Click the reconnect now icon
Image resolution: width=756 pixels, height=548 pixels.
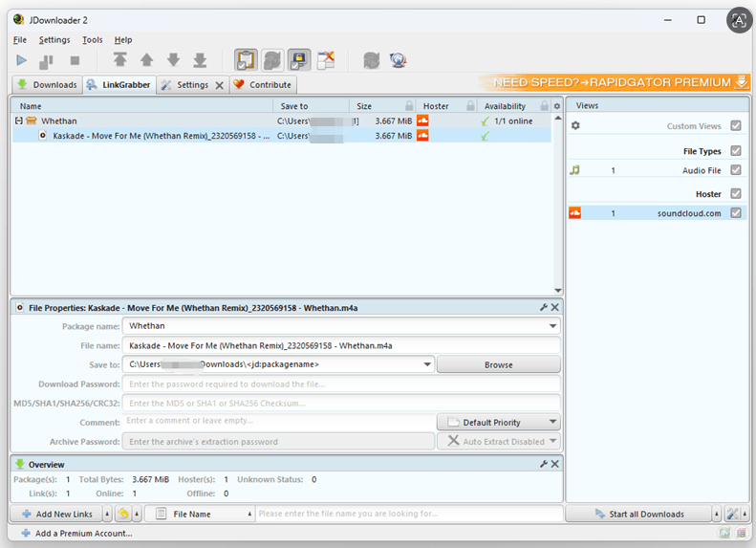click(x=371, y=60)
